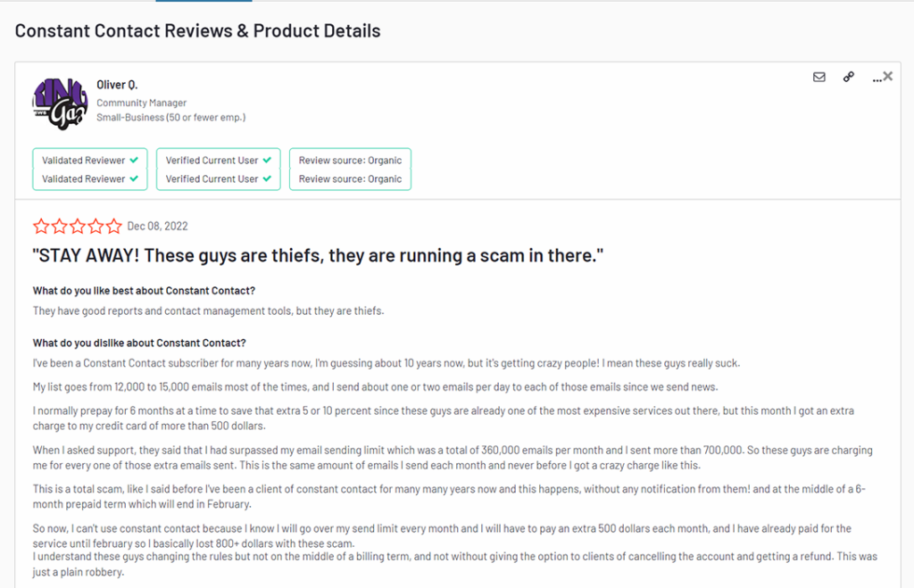Click the Dec 08, 2022 review date

tap(158, 227)
